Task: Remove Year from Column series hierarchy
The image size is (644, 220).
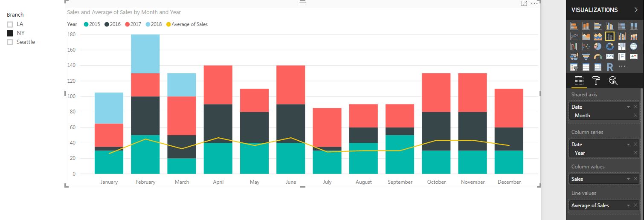Action: pos(635,153)
